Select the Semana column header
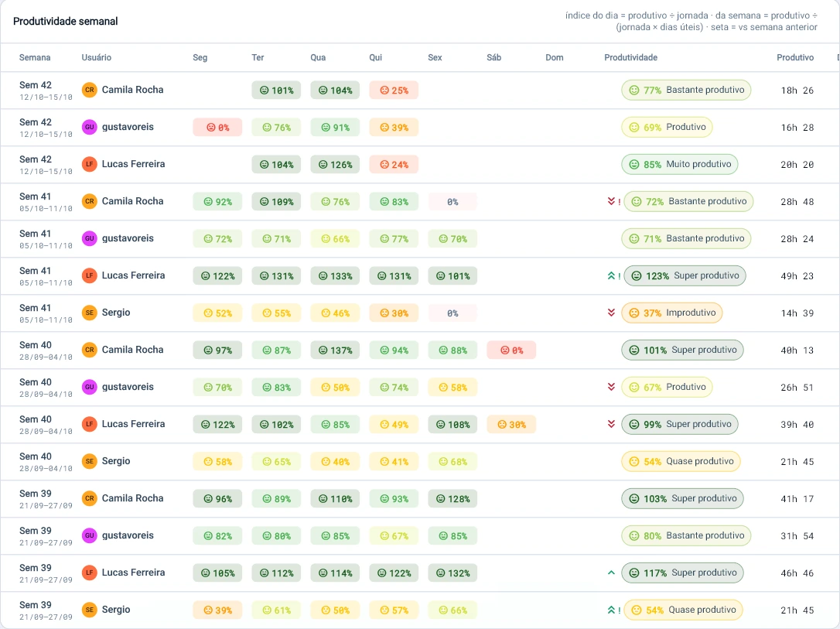 [x=35, y=57]
